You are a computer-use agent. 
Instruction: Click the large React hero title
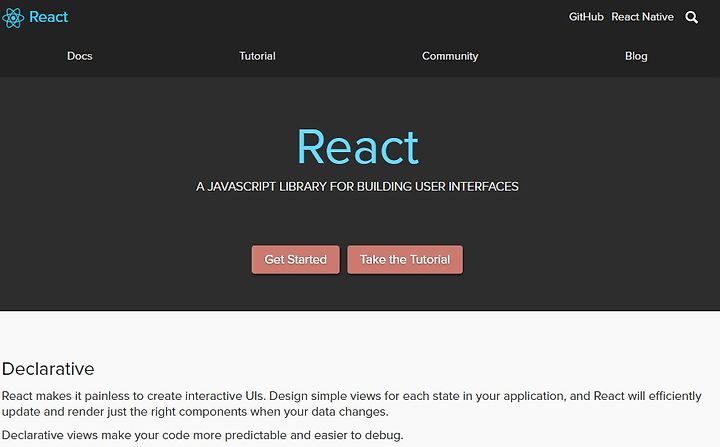pyautogui.click(x=358, y=147)
